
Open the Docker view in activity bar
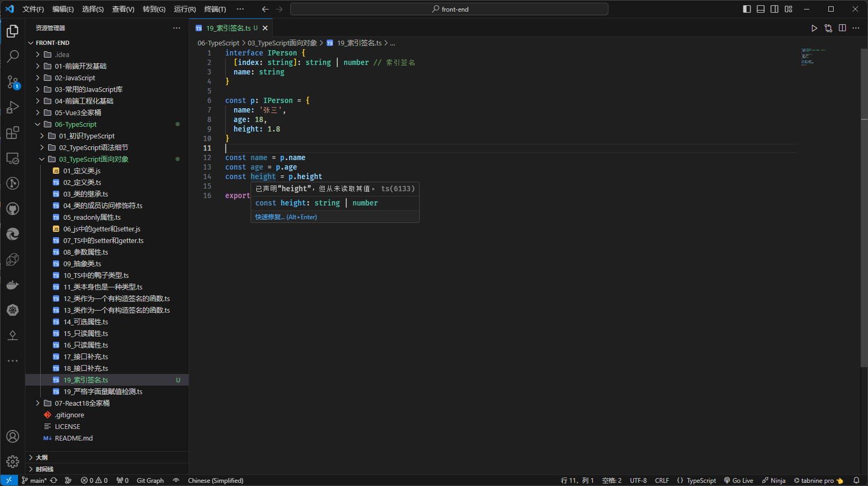[x=13, y=285]
